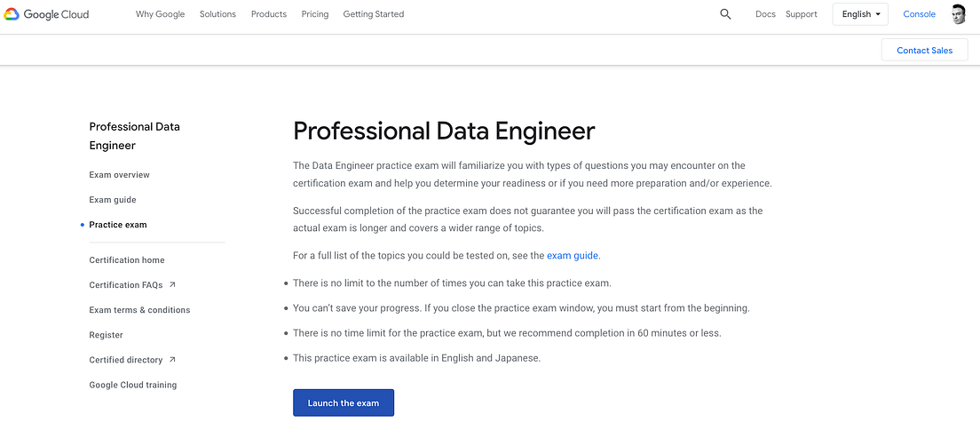980x446 pixels.
Task: Select Exam overview in the sidebar
Action: [120, 175]
